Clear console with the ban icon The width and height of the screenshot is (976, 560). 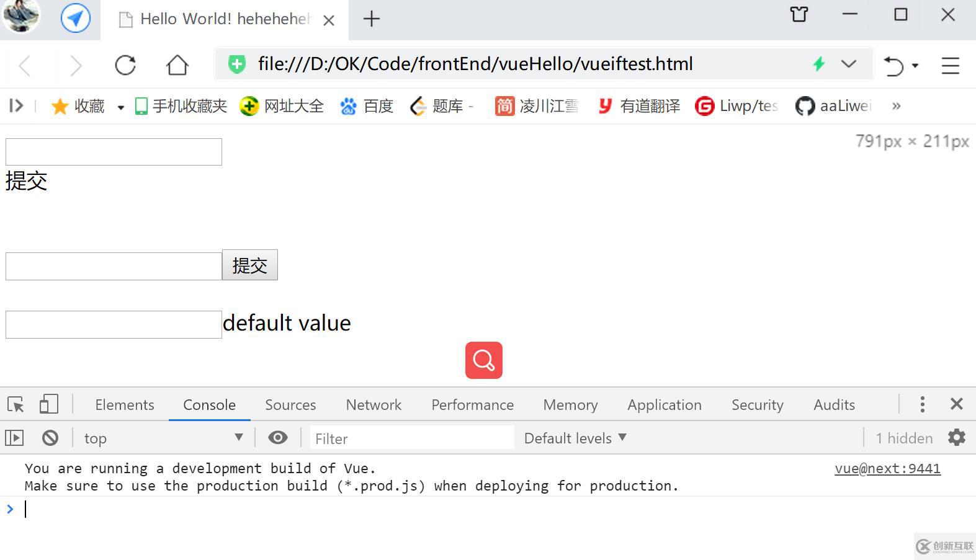point(50,438)
